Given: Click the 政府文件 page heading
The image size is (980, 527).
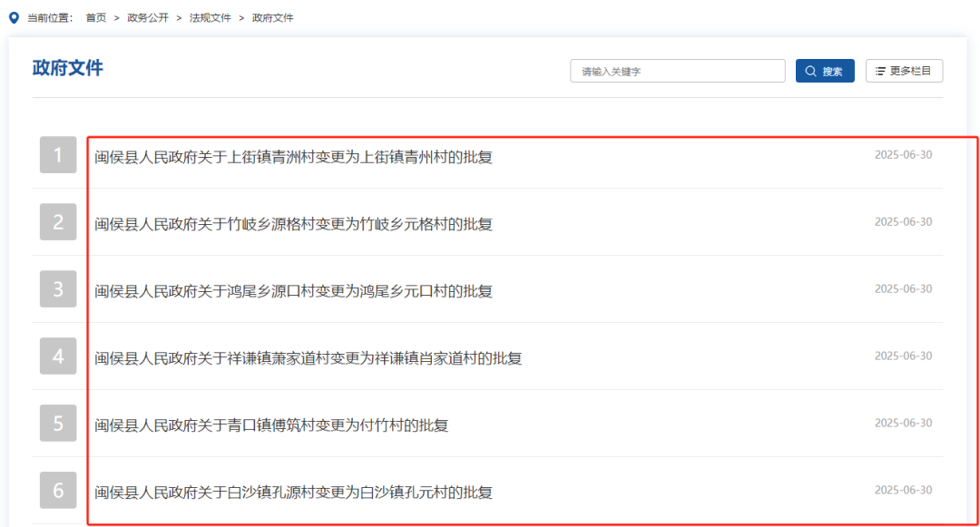Looking at the screenshot, I should (67, 68).
